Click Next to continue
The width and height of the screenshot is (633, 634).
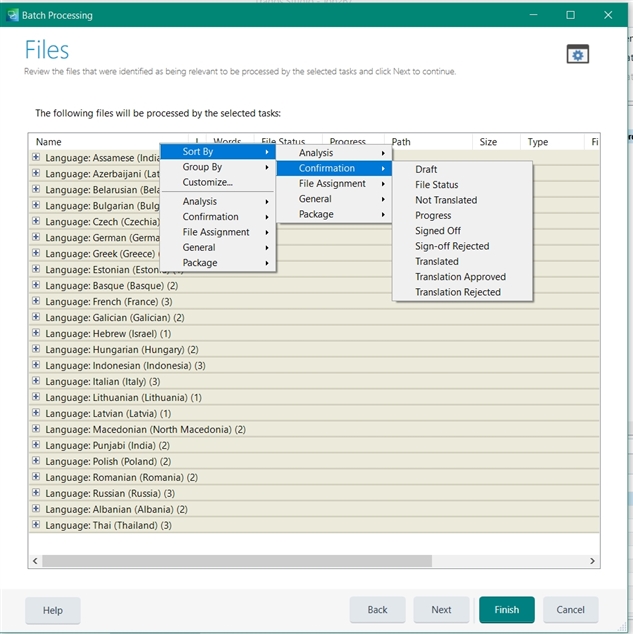[441, 610]
